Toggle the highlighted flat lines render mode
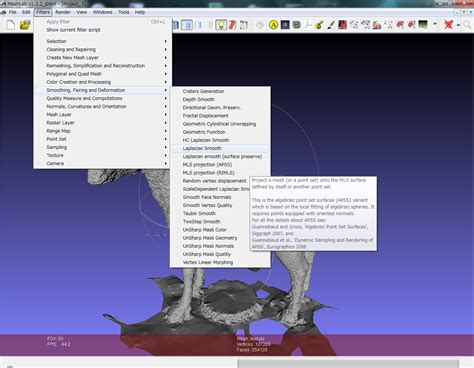 pos(187,25)
